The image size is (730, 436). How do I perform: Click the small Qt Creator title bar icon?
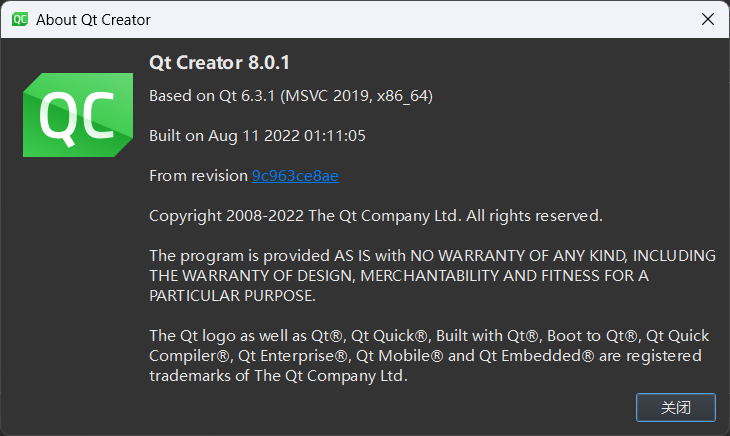(19, 19)
